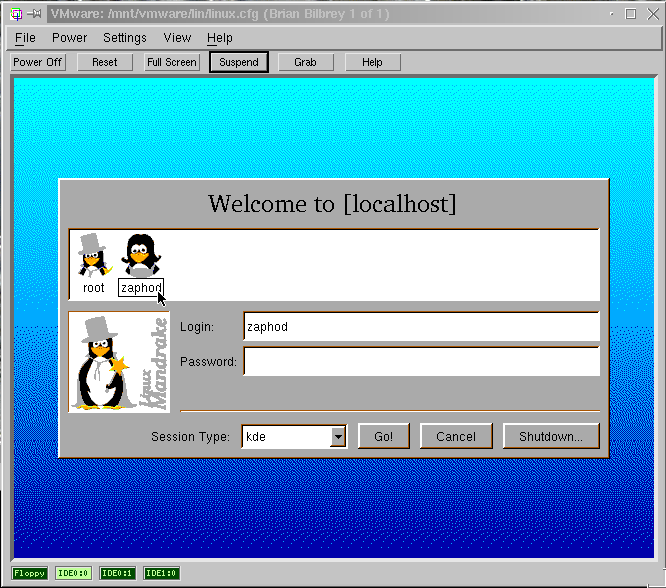Select the root user penguin icon

[93, 255]
